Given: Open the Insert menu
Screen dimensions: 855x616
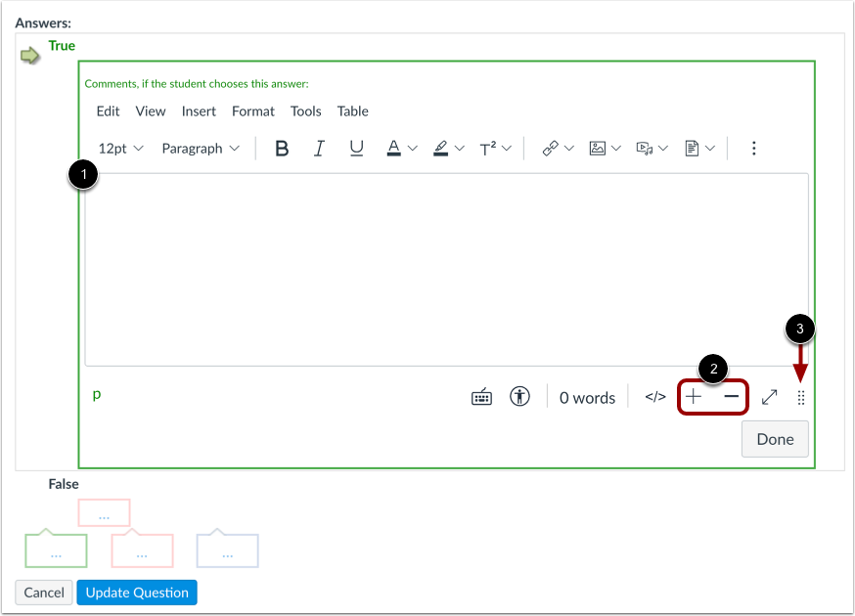Looking at the screenshot, I should click(199, 111).
